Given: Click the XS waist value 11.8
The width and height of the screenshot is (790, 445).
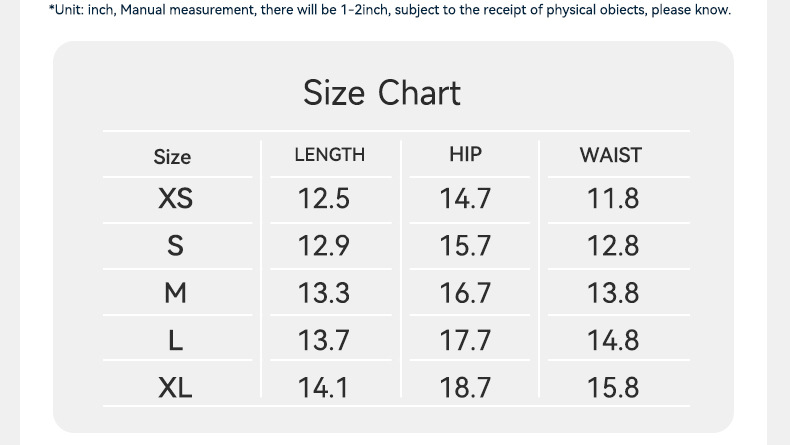Looking at the screenshot, I should (612, 199).
